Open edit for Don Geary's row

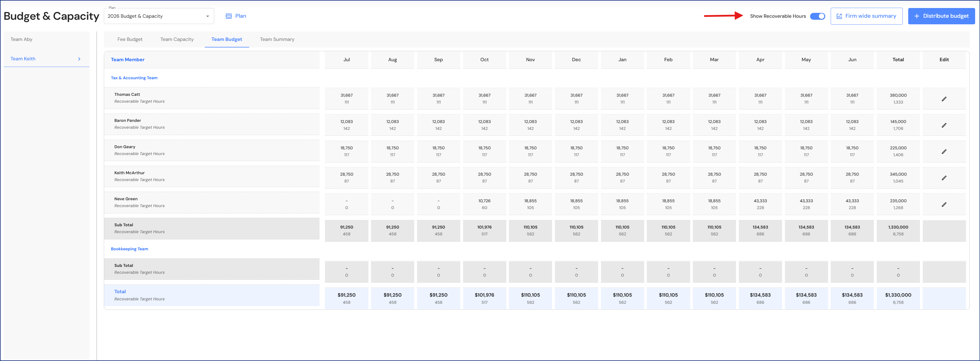point(944,151)
